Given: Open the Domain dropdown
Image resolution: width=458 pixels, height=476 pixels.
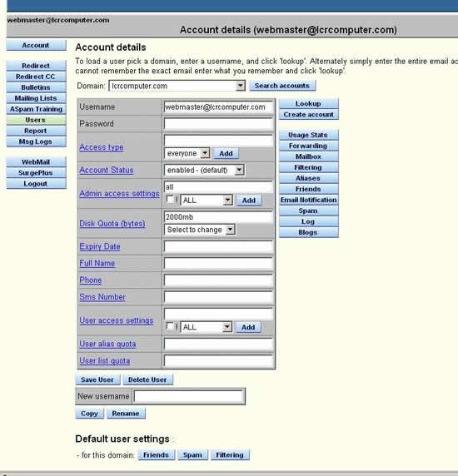Looking at the screenshot, I should click(177, 86).
